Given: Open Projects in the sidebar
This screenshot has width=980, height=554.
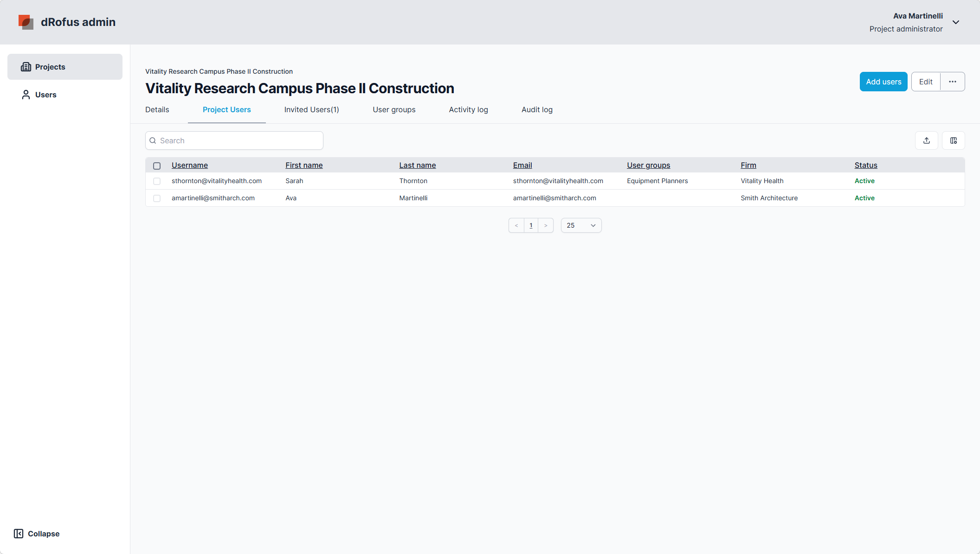Looking at the screenshot, I should pyautogui.click(x=65, y=67).
